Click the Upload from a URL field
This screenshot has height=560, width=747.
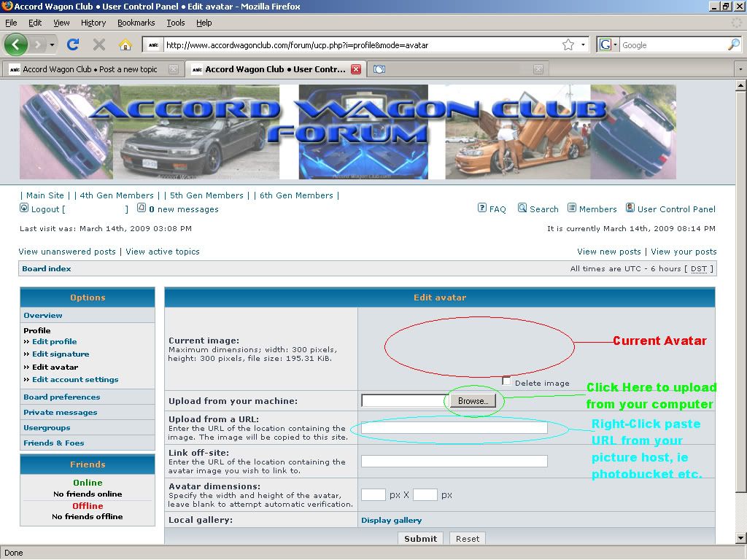[454, 427]
